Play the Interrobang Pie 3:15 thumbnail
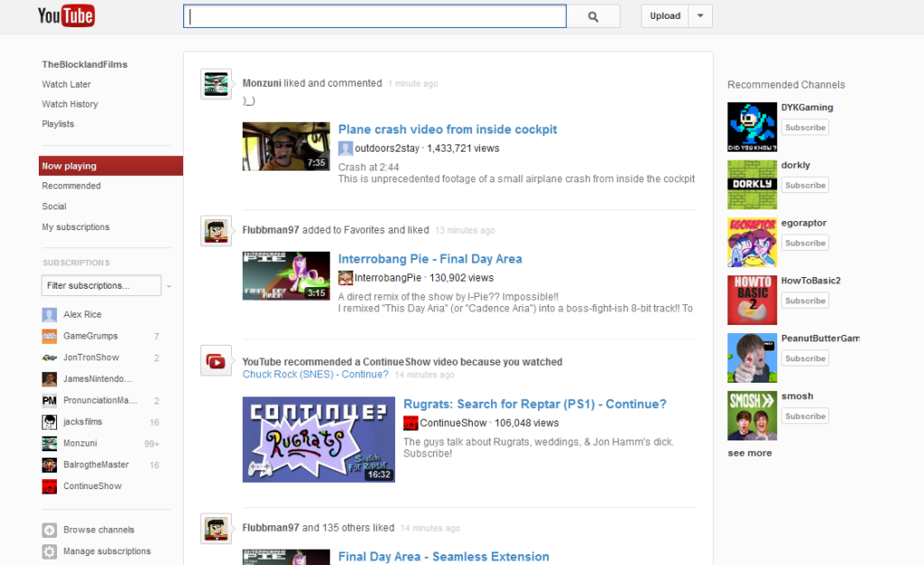Screen dimensions: 924x565 [286, 275]
